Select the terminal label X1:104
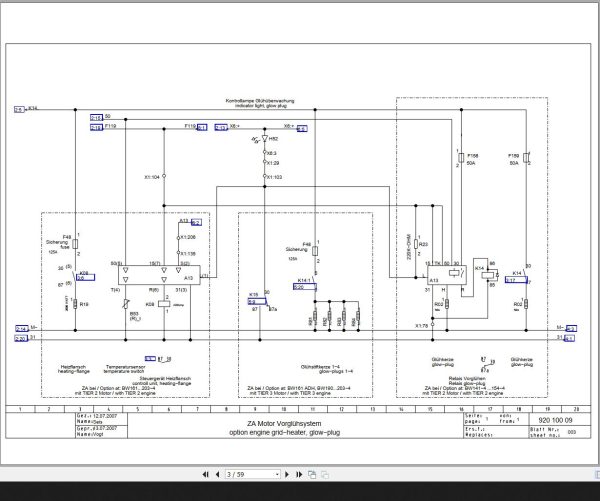Image resolution: width=600 pixels, height=501 pixels. 152,177
